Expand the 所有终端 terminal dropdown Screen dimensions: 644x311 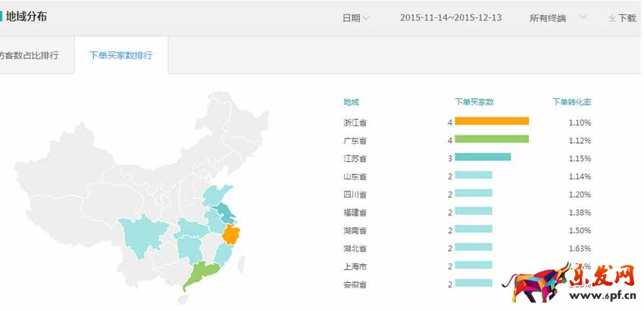(582, 17)
